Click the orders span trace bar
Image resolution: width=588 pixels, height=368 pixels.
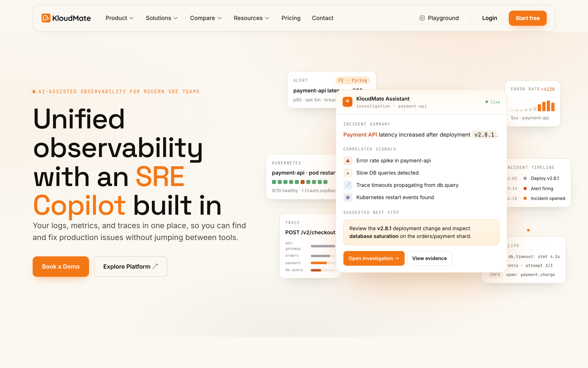click(323, 256)
